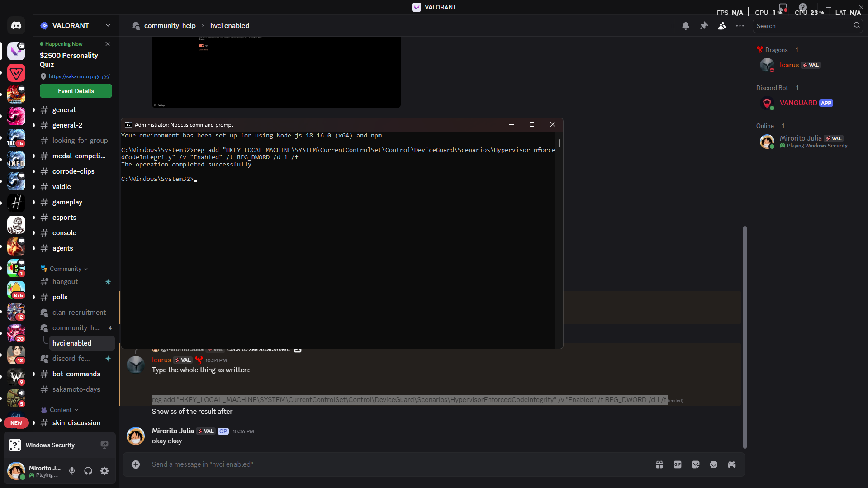
Task: Open Mirorito Julia's profile from member list
Action: (x=807, y=142)
